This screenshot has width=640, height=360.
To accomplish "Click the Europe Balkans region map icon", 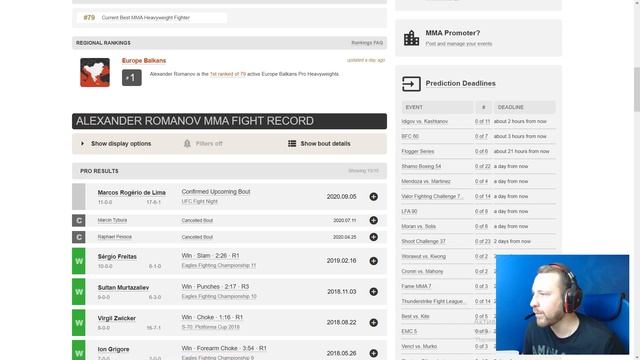I will [x=95, y=72].
